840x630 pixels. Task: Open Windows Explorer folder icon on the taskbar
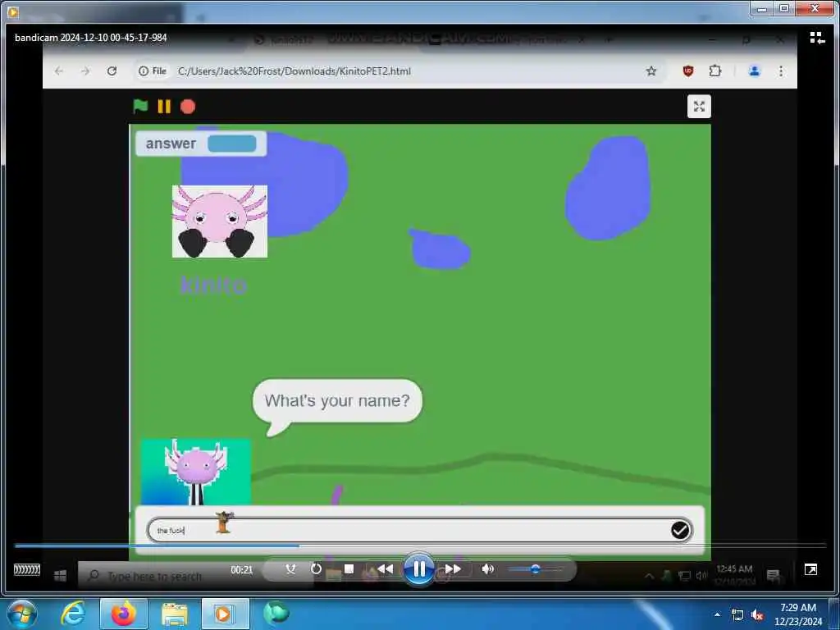175,615
